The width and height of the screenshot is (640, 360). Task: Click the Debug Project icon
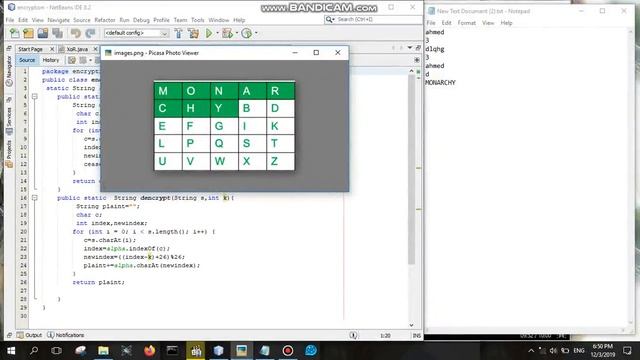(x=227, y=33)
